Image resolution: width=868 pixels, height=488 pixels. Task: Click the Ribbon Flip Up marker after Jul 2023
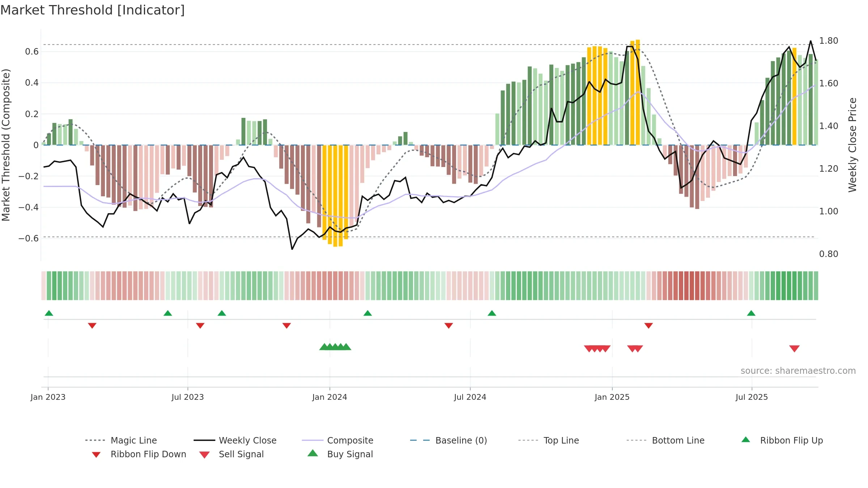point(222,313)
